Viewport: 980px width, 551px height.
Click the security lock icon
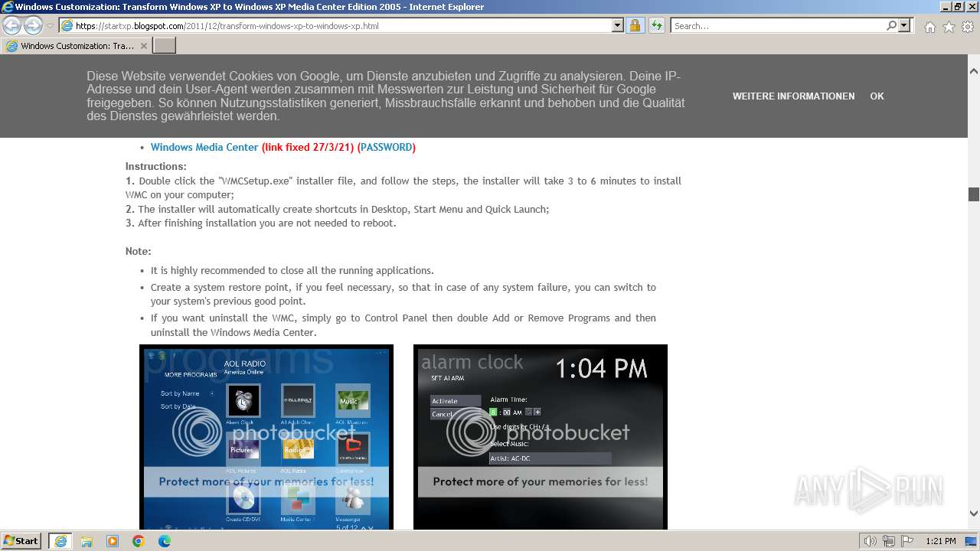(635, 25)
